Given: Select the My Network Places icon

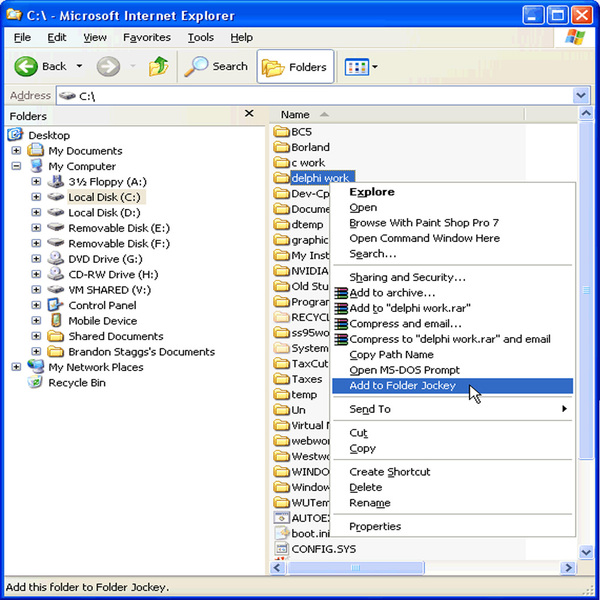Looking at the screenshot, I should coord(36,367).
